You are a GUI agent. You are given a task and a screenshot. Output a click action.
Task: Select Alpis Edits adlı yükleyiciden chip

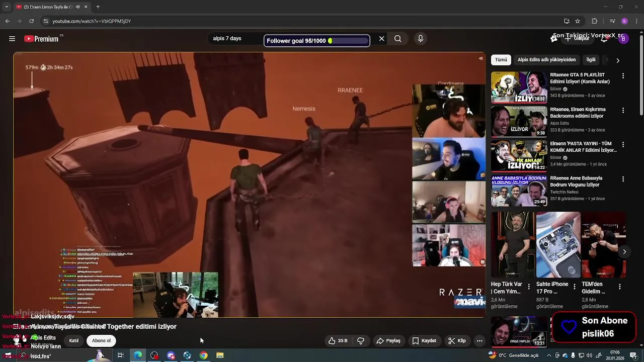[546, 60]
